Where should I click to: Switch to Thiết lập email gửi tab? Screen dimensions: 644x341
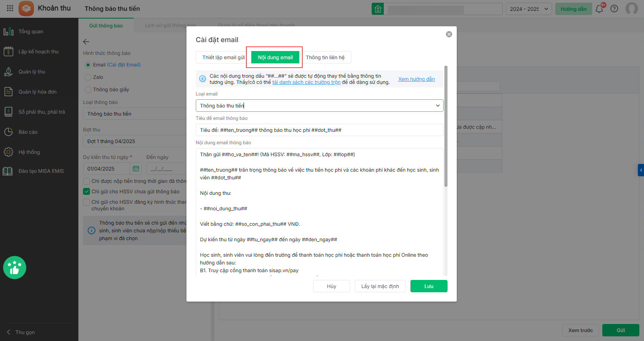click(223, 57)
